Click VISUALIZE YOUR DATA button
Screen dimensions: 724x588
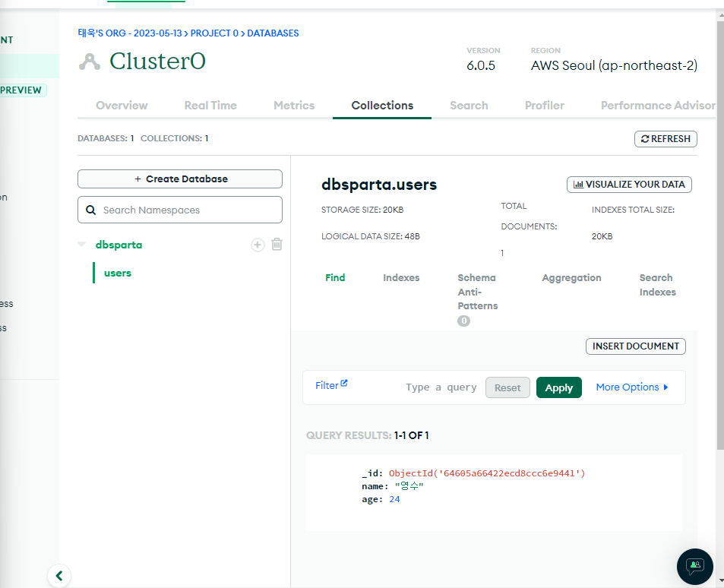629,185
